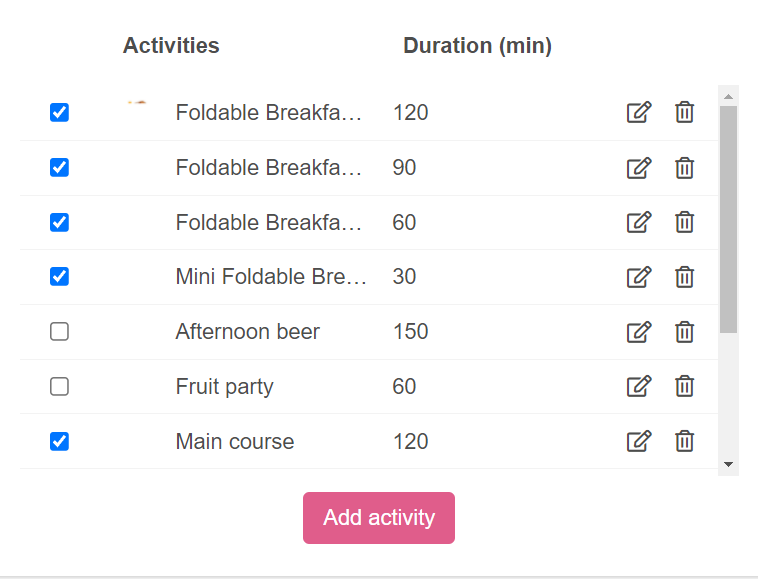
Task: Edit the Fruit party activity
Action: [x=639, y=386]
